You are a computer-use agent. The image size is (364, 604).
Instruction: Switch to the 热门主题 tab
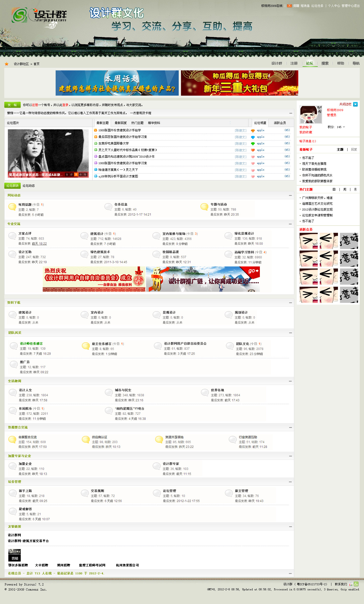(x=137, y=123)
